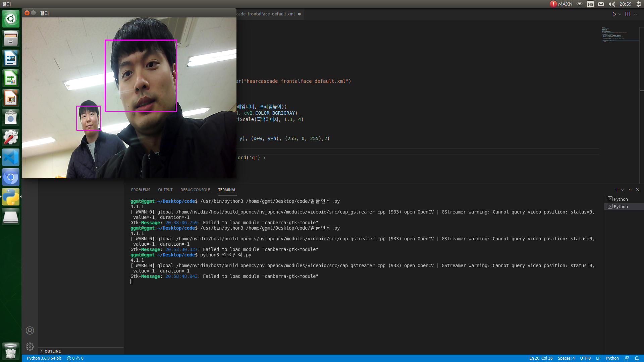Open the Accounts icon in the activity bar
Viewport: 644px width, 362px height.
click(30, 330)
